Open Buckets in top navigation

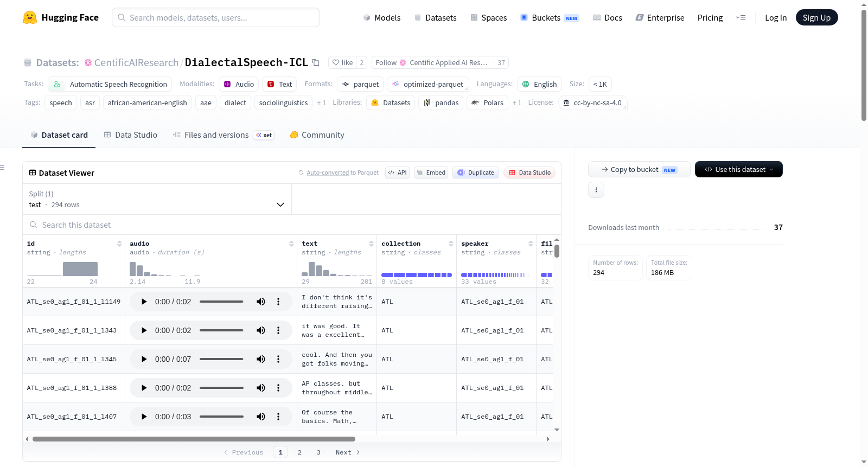click(550, 17)
